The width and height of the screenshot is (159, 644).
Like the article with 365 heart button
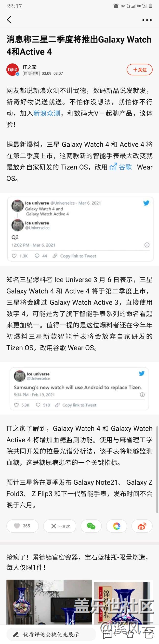click(x=23, y=526)
